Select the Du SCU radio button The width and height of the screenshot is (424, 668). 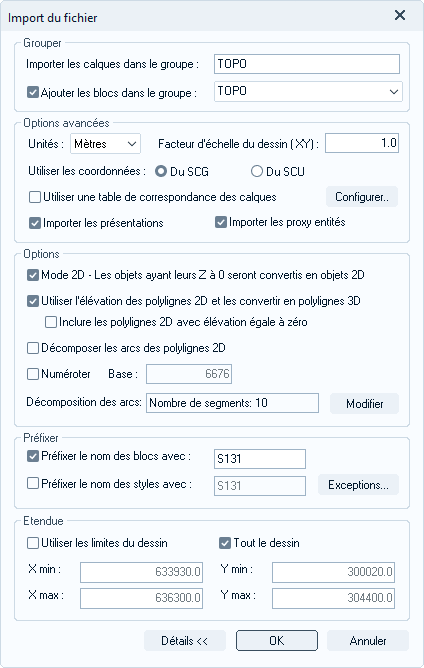(x=257, y=171)
